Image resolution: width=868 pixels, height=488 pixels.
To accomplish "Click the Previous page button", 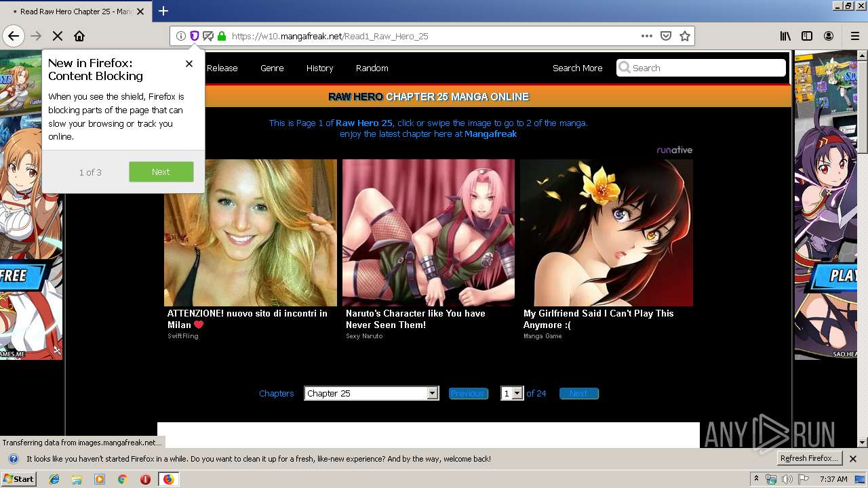I will (x=468, y=393).
